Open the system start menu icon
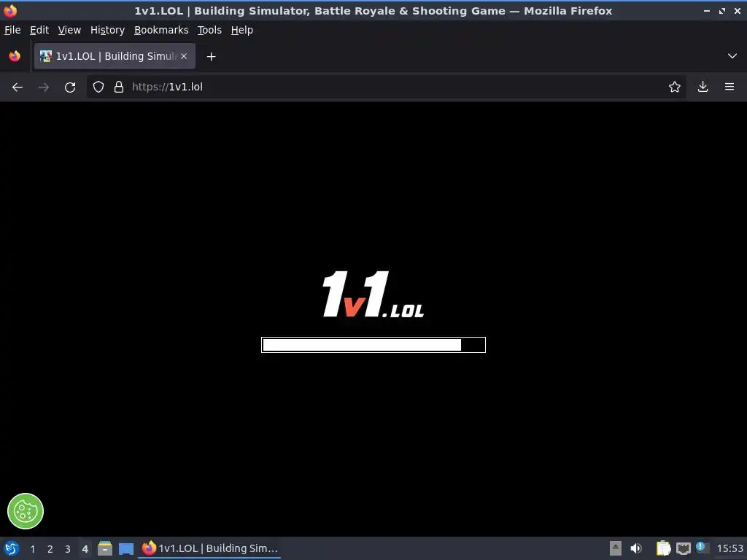The width and height of the screenshot is (747, 560). [12, 548]
